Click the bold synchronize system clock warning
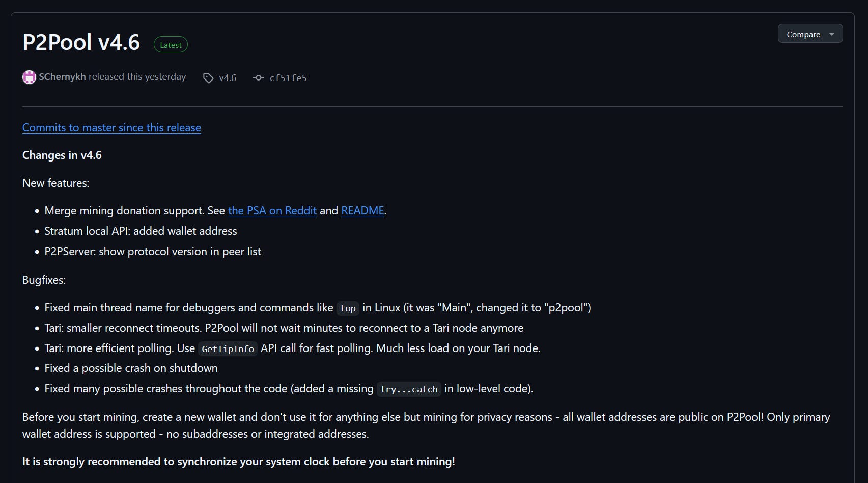Viewport: 868px width, 483px height. (x=238, y=462)
